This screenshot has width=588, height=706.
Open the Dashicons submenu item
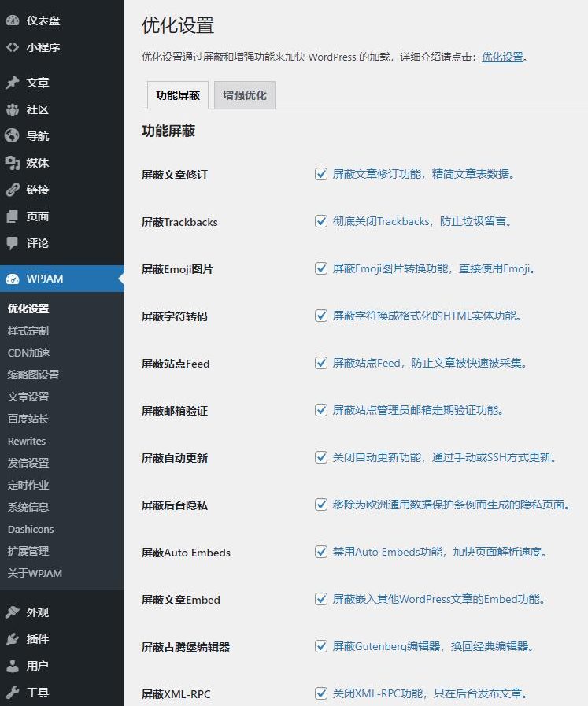[x=31, y=529]
